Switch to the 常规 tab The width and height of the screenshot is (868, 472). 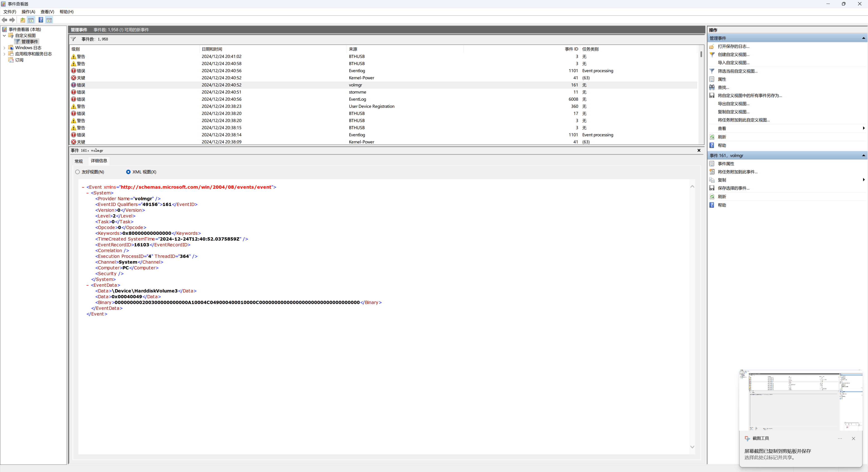click(x=78, y=161)
